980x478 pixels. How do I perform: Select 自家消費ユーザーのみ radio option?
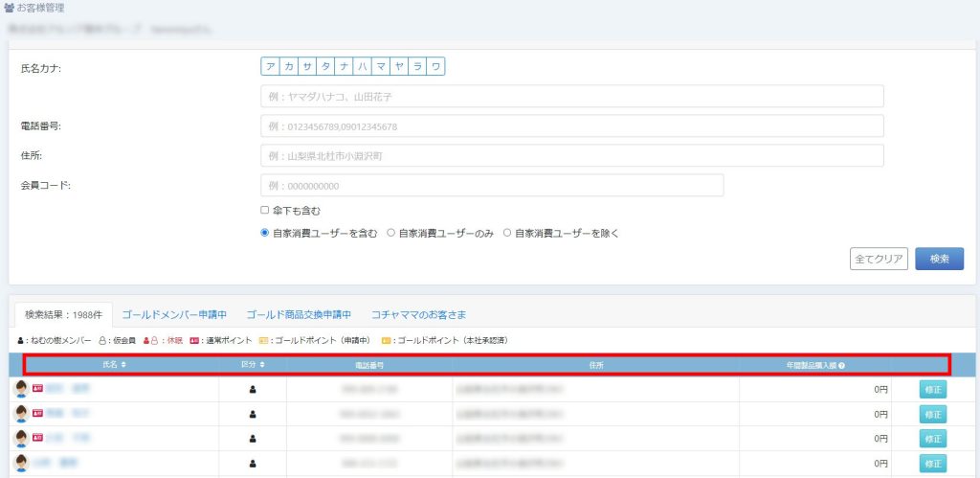point(390,233)
